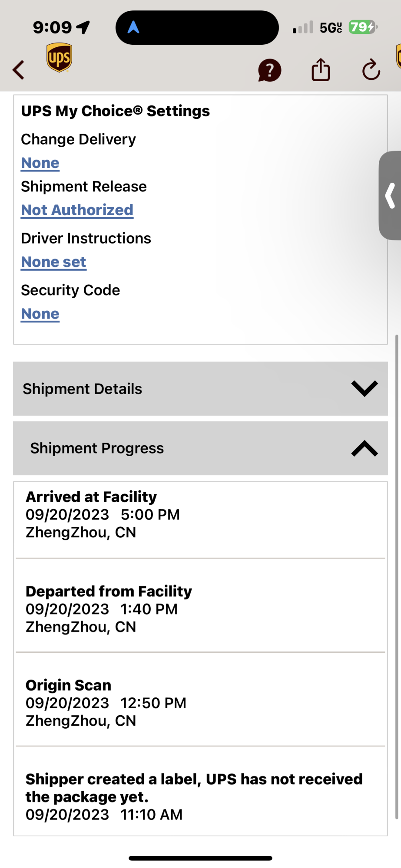The height and width of the screenshot is (868, 401).
Task: Tap the battery indicator in status bar
Action: point(362,27)
